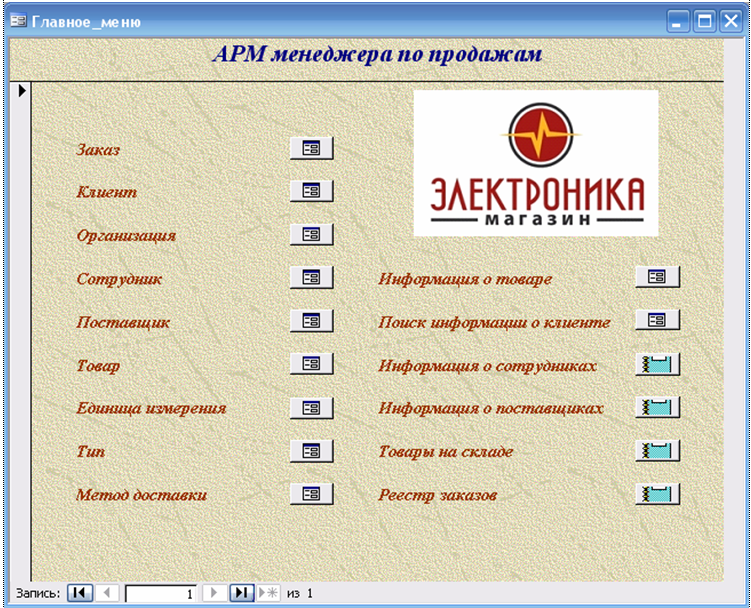This screenshot has width=751, height=608.
Task: Open the Информация о сотрудниках report button
Action: [657, 365]
